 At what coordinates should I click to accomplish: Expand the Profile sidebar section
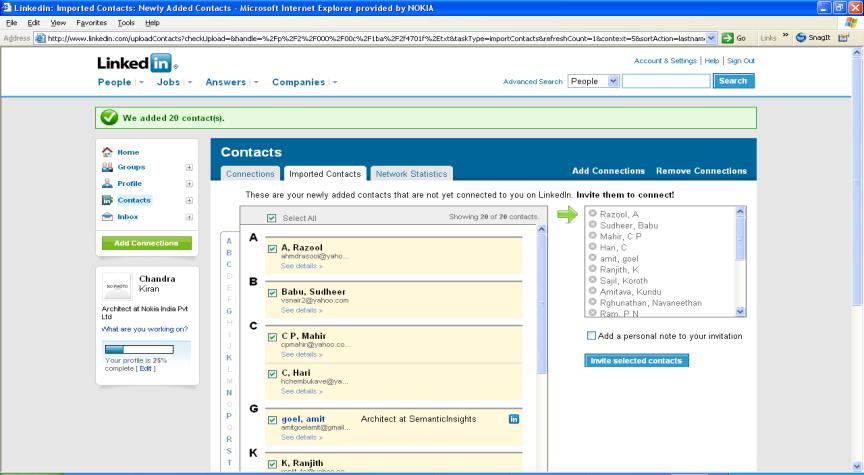coord(189,184)
